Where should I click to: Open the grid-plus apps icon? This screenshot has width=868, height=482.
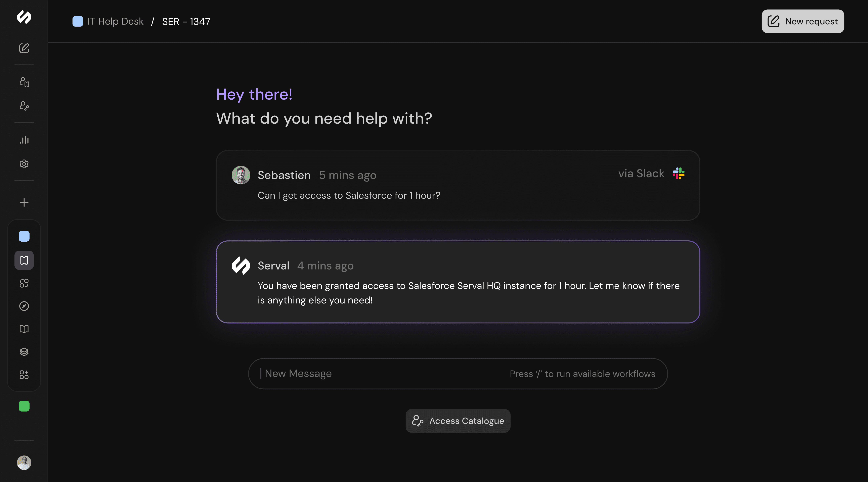coord(24,375)
